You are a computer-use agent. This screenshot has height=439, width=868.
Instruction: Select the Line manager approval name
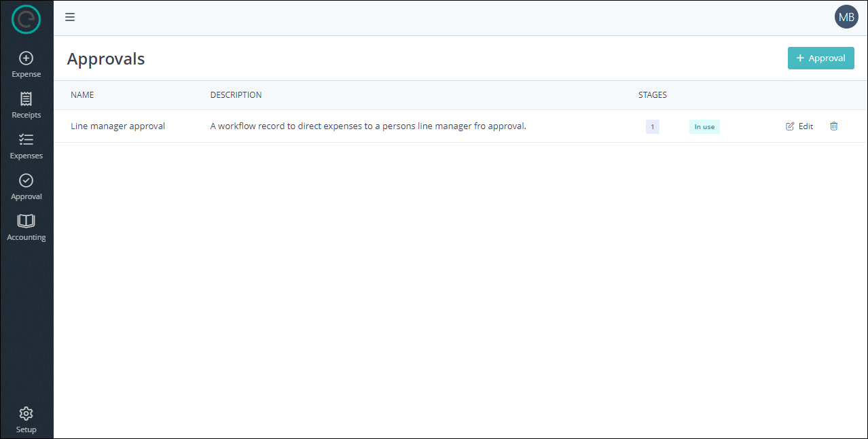click(118, 126)
